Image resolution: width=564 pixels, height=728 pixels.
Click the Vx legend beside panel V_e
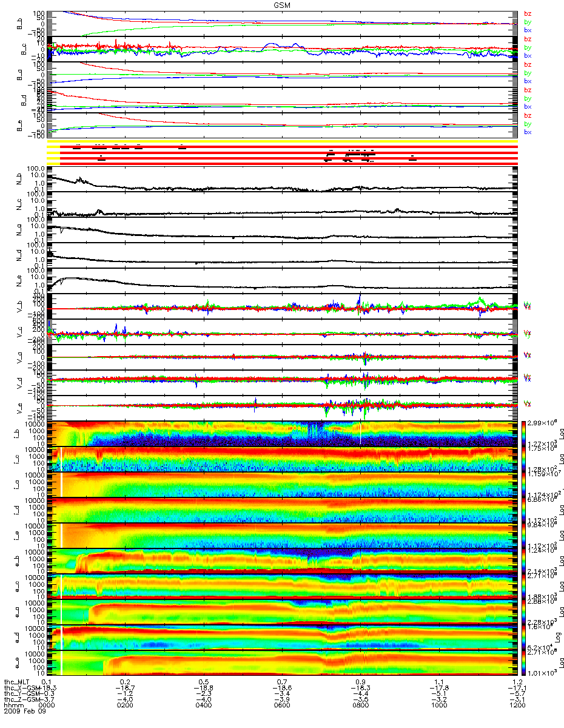coord(528,404)
